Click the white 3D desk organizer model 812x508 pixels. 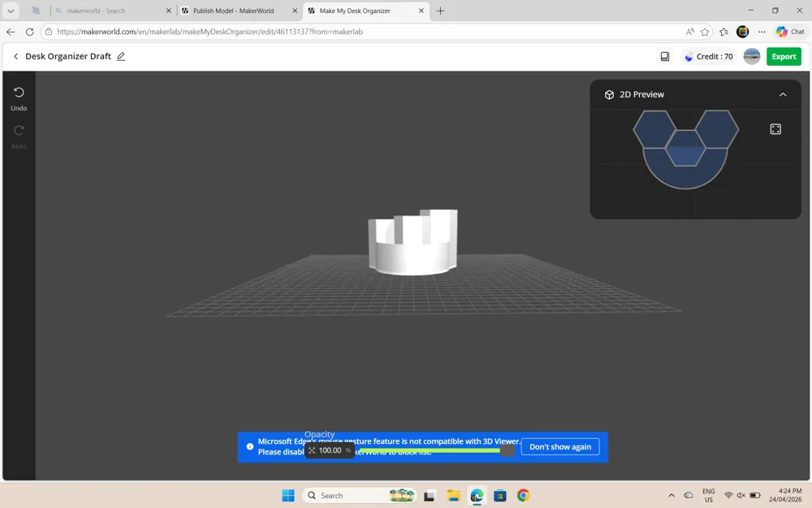[413, 242]
